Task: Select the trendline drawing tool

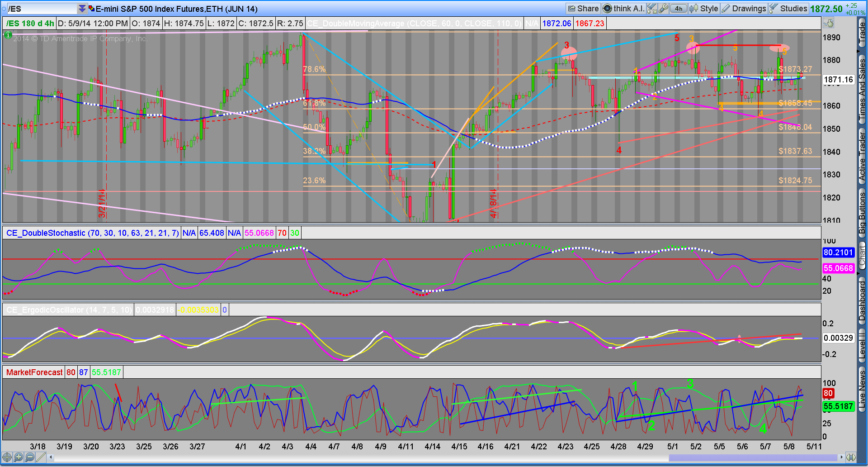Action: [41, 457]
